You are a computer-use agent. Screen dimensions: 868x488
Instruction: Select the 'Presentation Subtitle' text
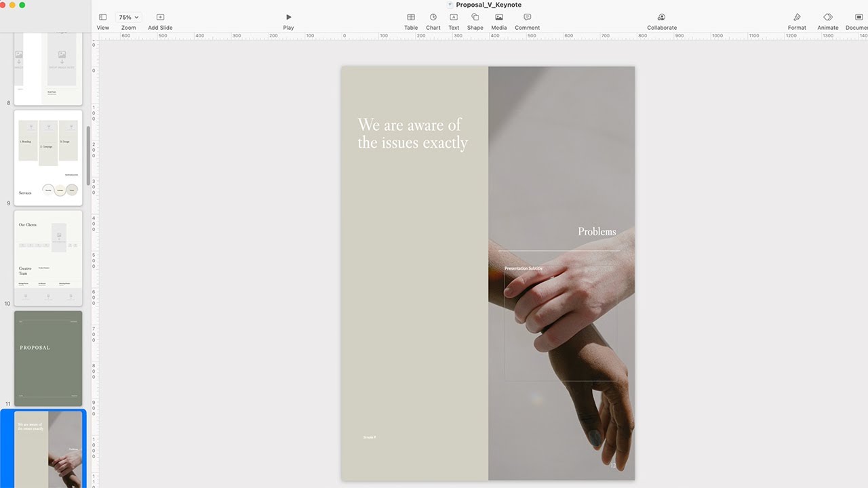524,268
